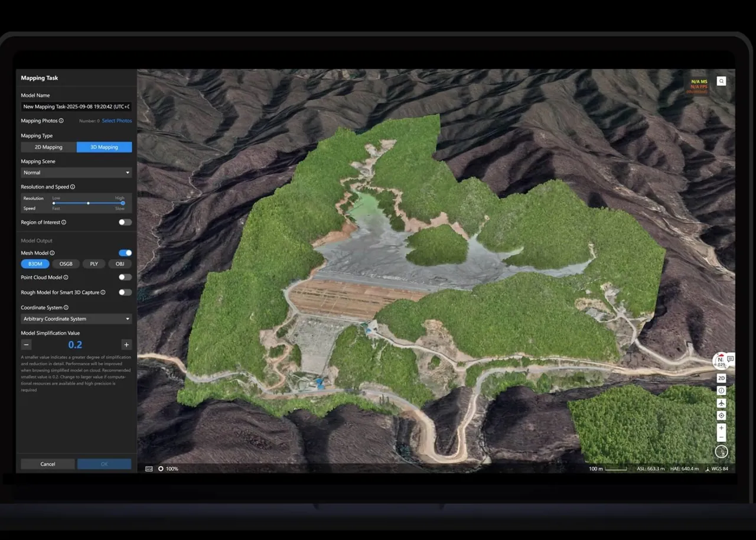756x540 pixels.
Task: Zoom in with the plus map button
Action: click(x=721, y=428)
